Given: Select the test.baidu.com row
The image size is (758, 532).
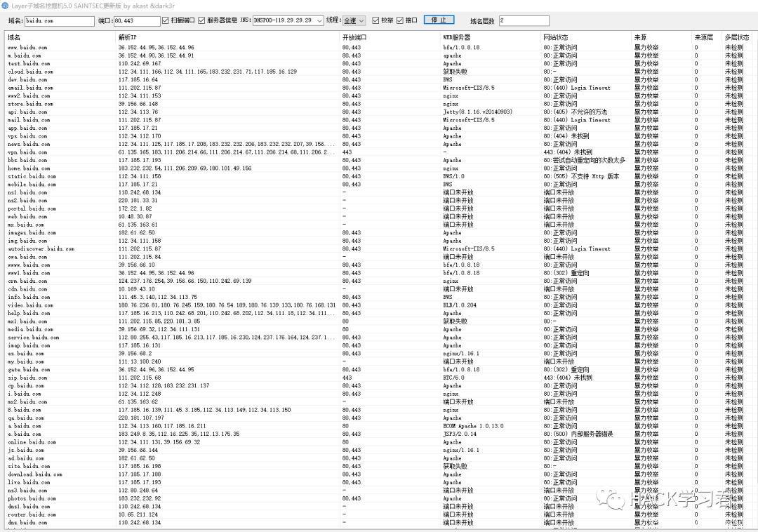Looking at the screenshot, I should pos(379,63).
